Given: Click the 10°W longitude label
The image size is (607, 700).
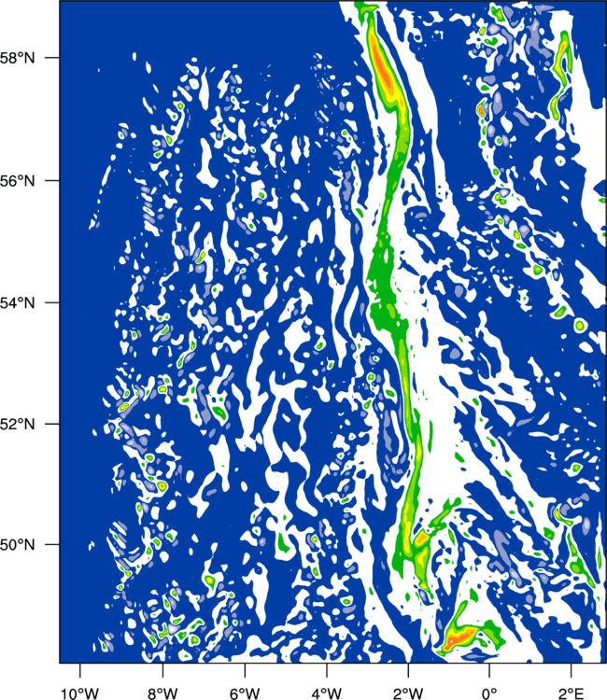Looking at the screenshot, I should coord(79,693).
